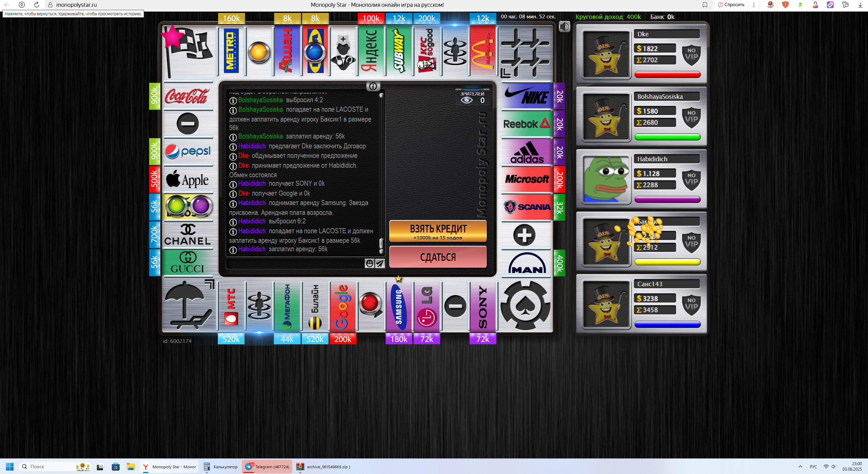Screen dimensions: 868x474
Task: Click the spectators eye icon
Action: [467, 100]
